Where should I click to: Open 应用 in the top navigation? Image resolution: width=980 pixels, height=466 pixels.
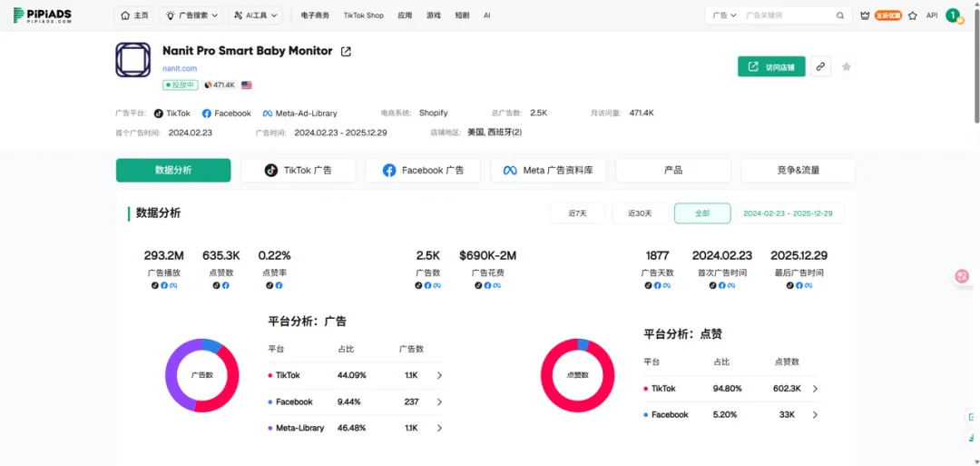click(405, 15)
